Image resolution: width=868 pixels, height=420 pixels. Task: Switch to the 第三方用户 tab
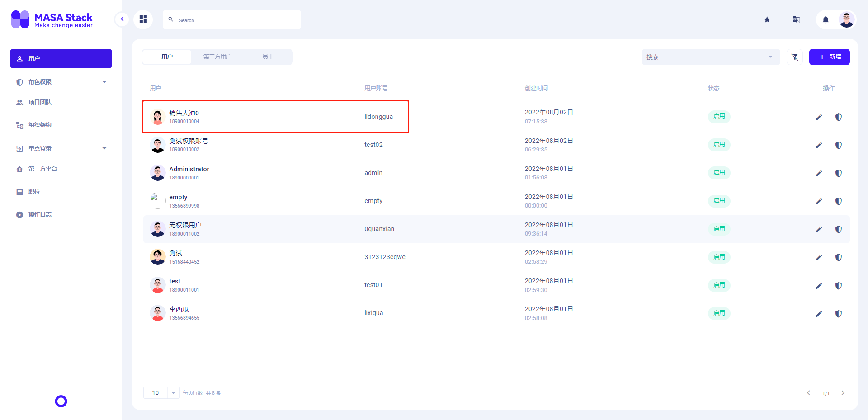click(217, 57)
